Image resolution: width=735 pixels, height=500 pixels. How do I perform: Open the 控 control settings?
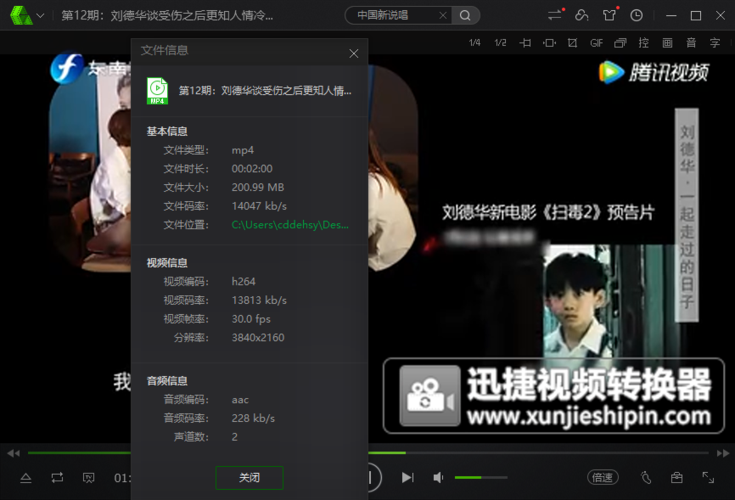[x=644, y=43]
